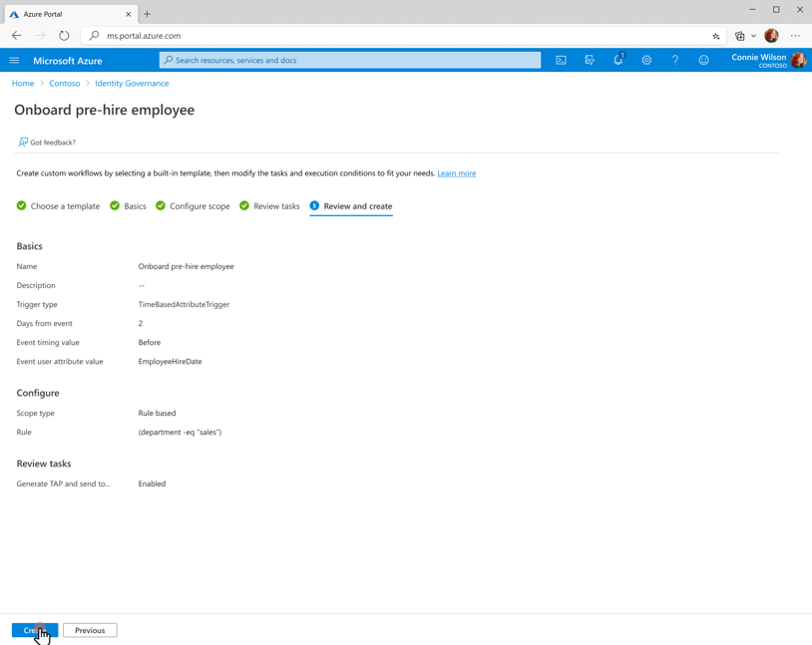Open the Learn more link

[457, 172]
